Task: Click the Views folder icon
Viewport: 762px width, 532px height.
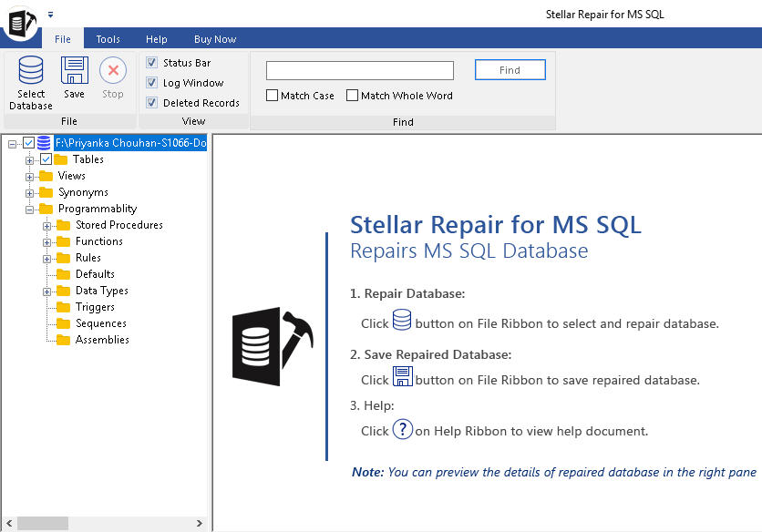Action: tap(46, 176)
